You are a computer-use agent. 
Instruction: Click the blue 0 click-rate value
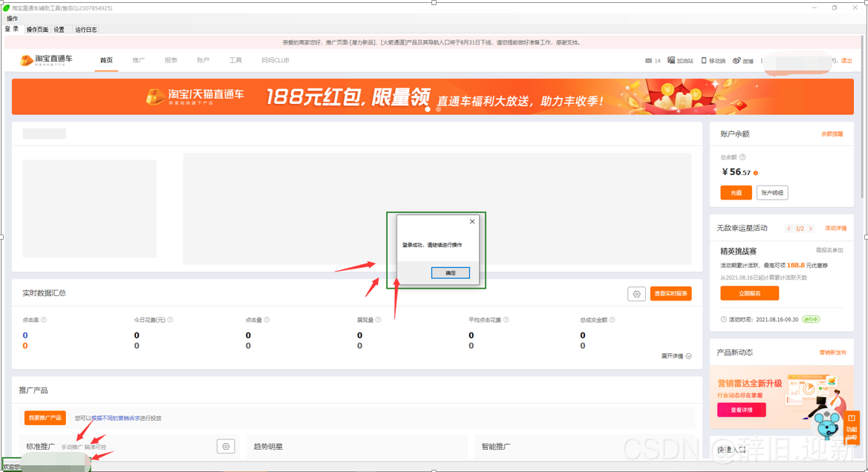point(25,335)
